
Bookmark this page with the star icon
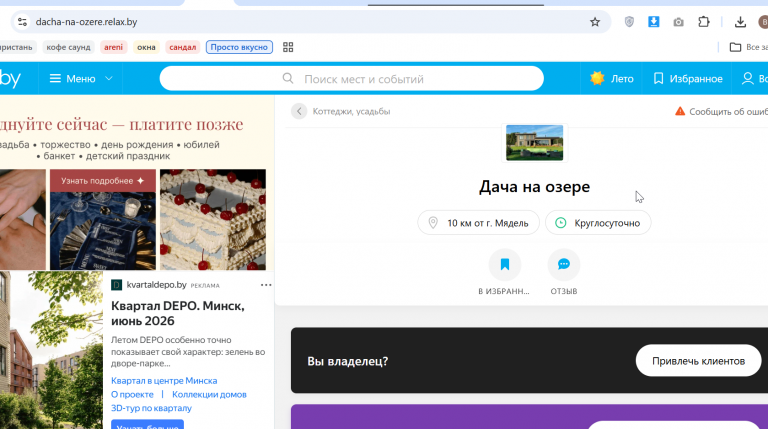595,22
